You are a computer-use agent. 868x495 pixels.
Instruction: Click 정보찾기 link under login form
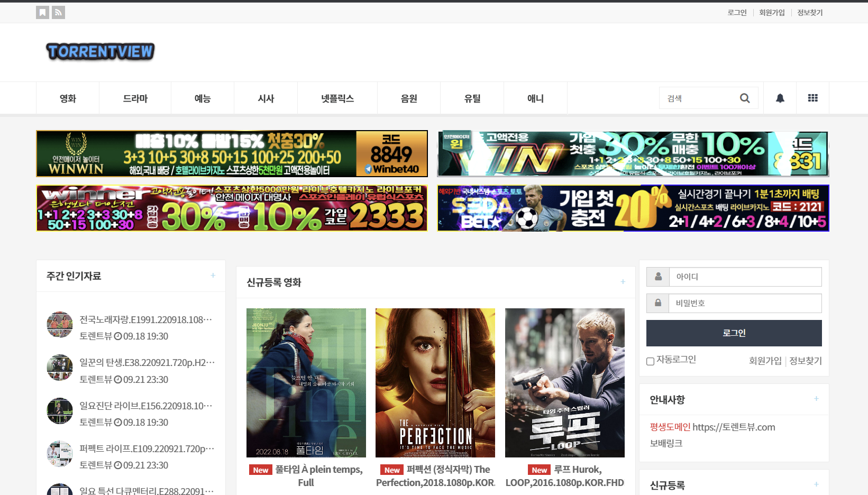tap(806, 361)
